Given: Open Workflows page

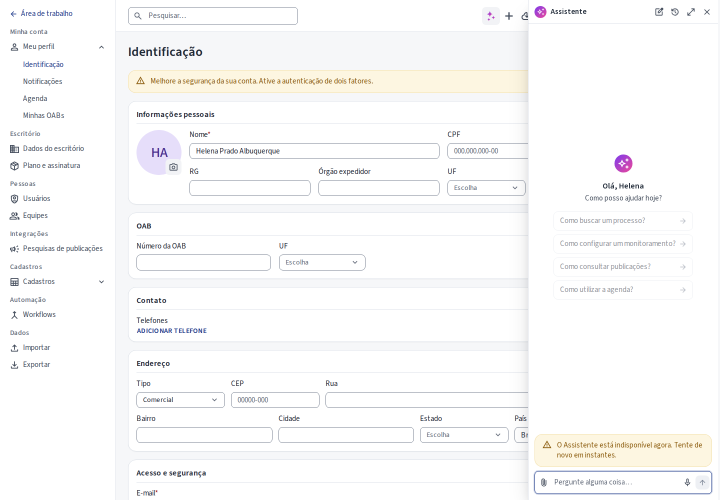Looking at the screenshot, I should click(x=33, y=315).
